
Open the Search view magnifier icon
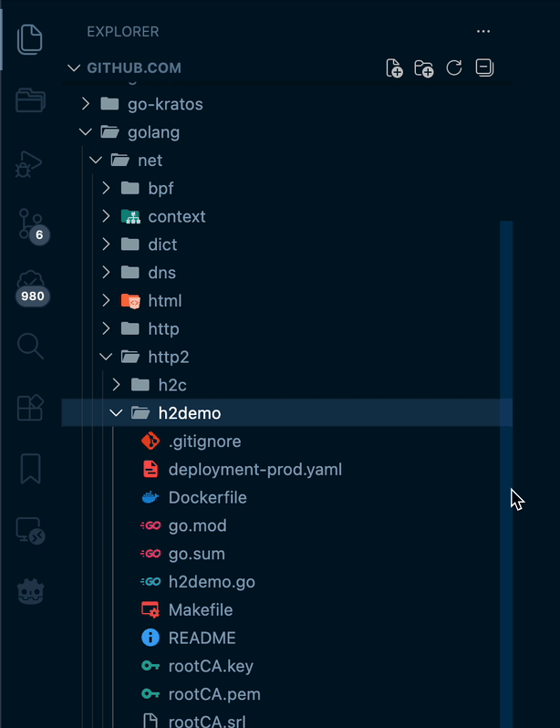click(29, 346)
